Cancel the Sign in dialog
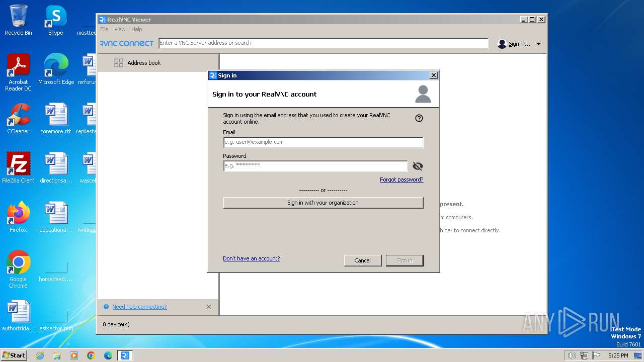The image size is (644, 362). (362, 260)
